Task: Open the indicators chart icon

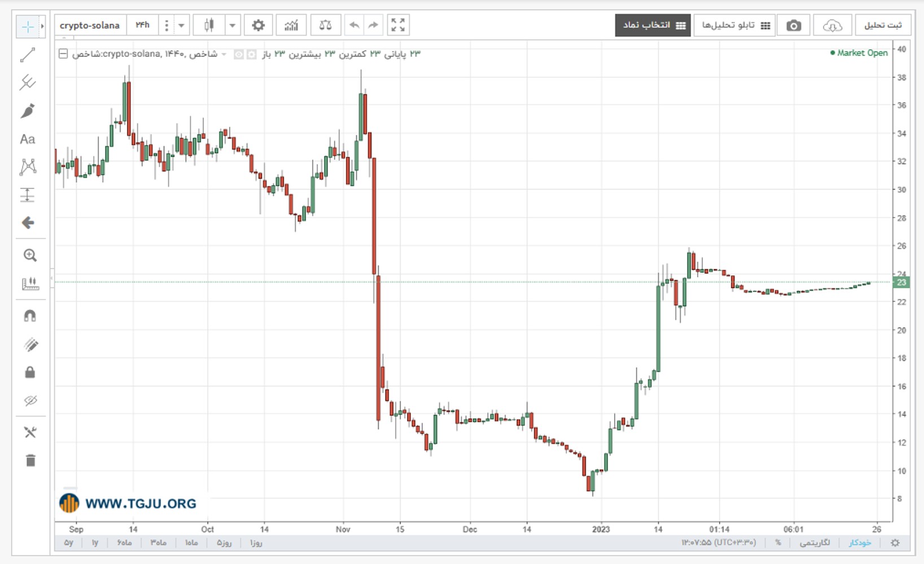Action: [291, 25]
